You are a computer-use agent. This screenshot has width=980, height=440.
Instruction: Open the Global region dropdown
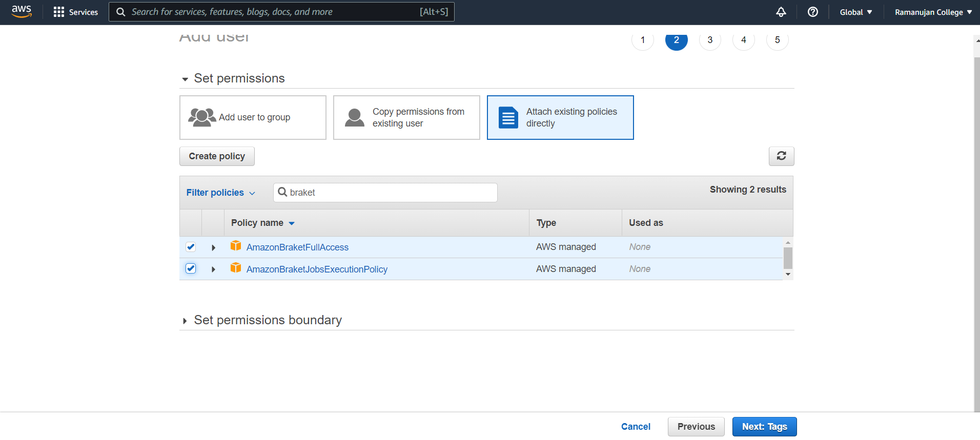pos(855,12)
